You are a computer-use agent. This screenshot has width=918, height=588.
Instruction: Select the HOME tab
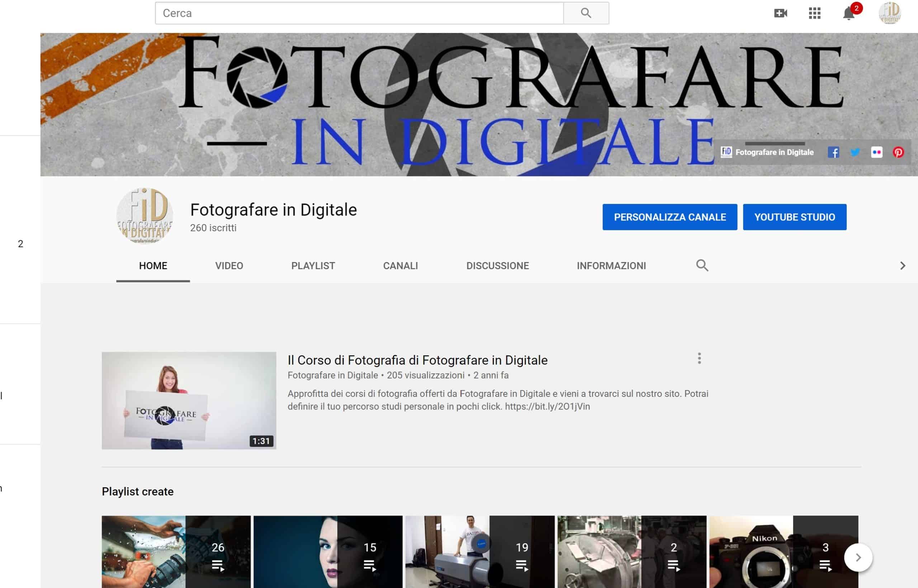pyautogui.click(x=153, y=266)
